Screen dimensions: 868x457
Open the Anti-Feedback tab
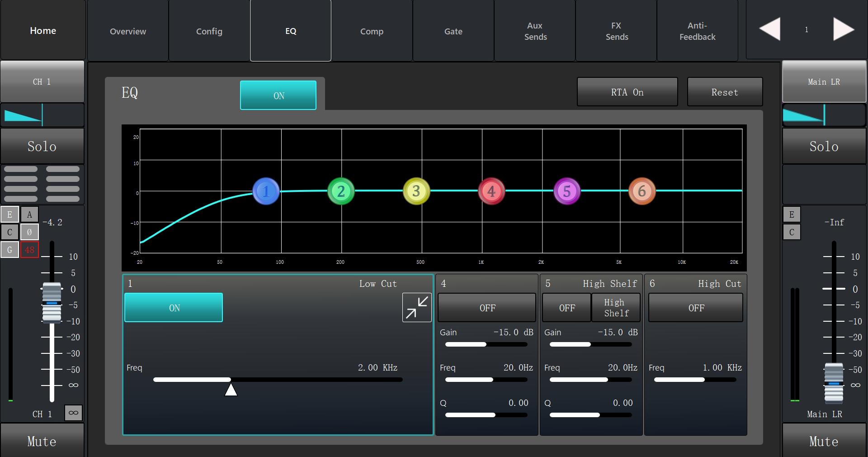(698, 31)
